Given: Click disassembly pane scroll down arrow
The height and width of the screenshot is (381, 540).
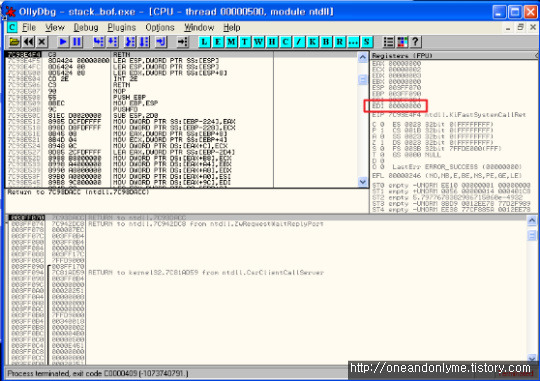Looking at the screenshot, I should (363, 182).
